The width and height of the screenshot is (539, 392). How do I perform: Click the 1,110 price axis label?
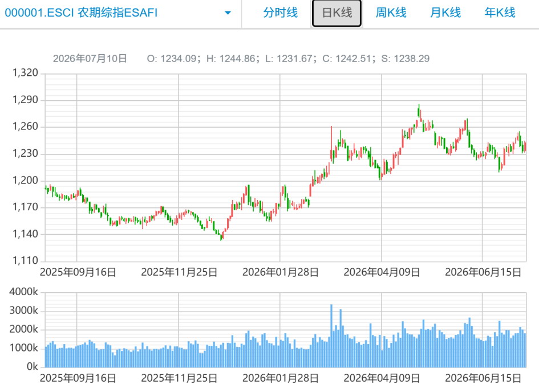pyautogui.click(x=25, y=260)
